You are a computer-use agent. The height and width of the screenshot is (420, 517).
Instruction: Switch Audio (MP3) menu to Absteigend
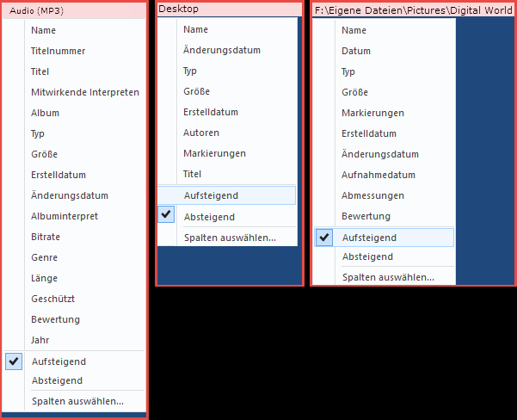point(57,380)
